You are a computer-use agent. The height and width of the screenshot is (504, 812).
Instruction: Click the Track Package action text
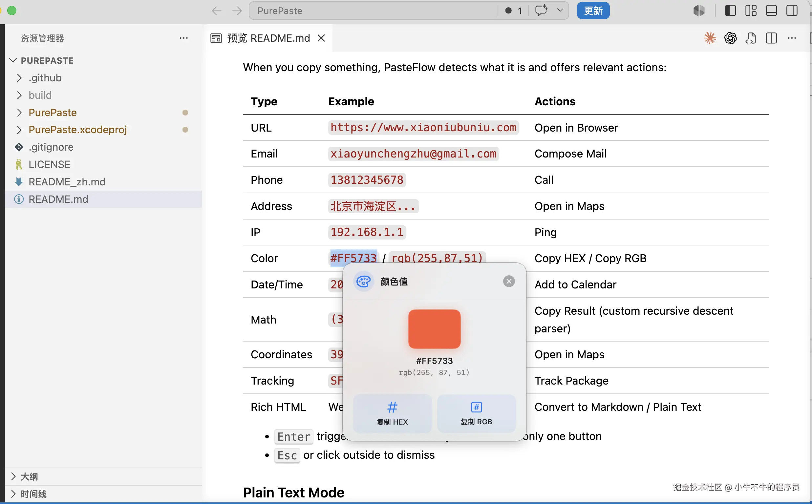point(571,381)
